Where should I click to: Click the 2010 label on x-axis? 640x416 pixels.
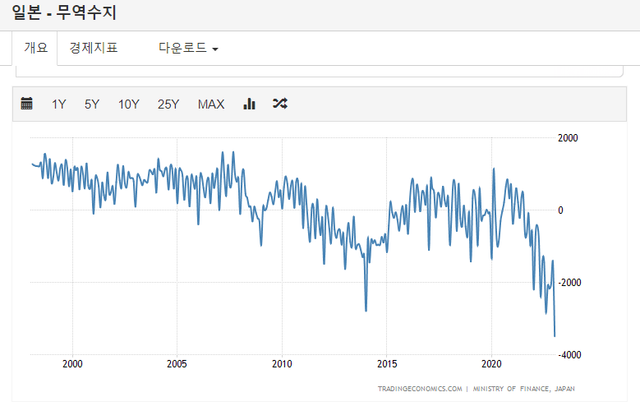click(x=281, y=363)
